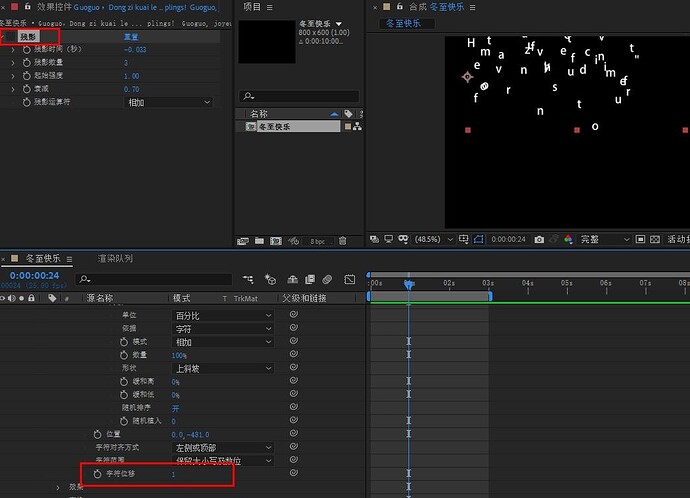This screenshot has width=690, height=498.
Task: Expand the 残影时间 property
Action: [13, 50]
